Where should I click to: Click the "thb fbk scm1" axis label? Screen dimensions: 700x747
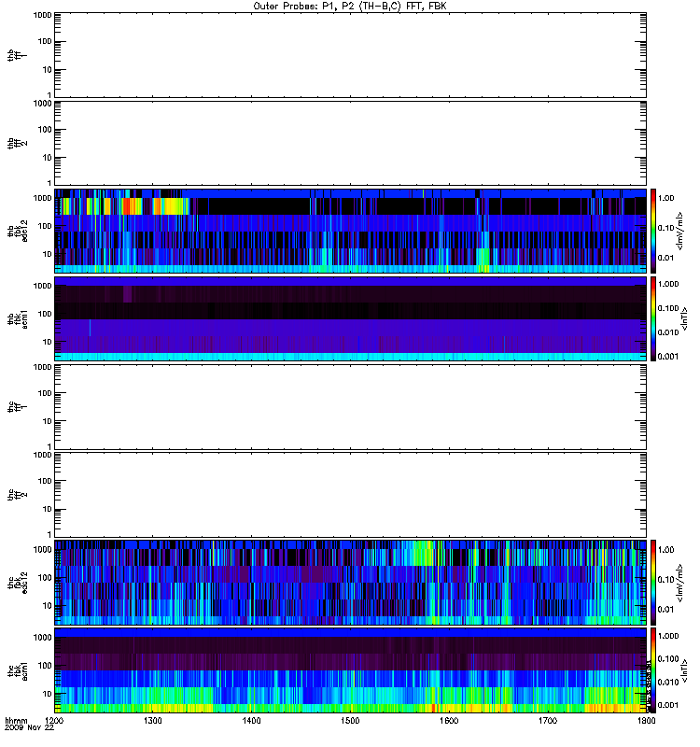[17, 318]
